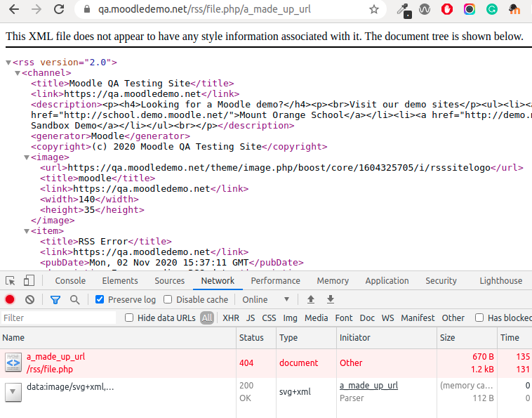The width and height of the screenshot is (532, 418).
Task: Bookmark this page with the star icon
Action: tap(374, 10)
